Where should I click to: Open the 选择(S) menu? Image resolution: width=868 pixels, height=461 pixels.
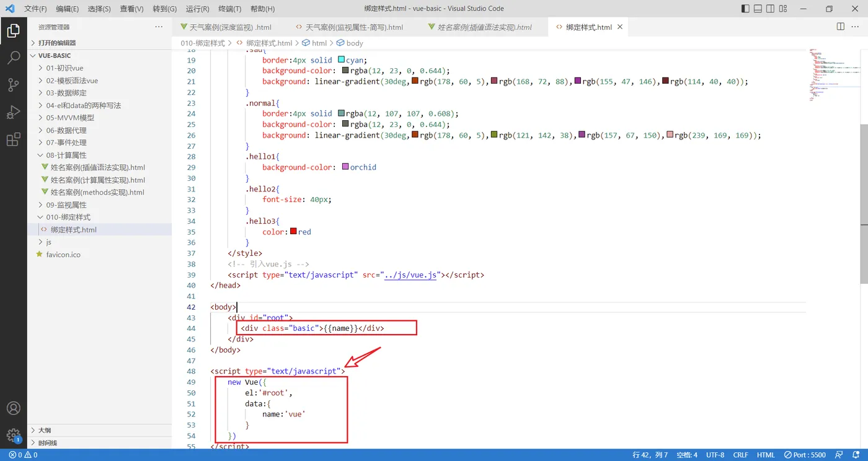tap(99, 9)
